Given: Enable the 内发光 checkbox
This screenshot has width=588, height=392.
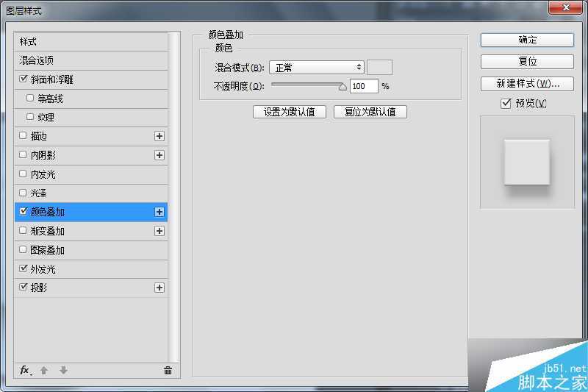Looking at the screenshot, I should click(24, 174).
